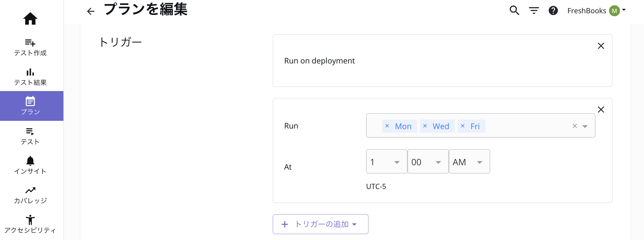Open help question mark icon
Image resolution: width=644 pixels, height=240 pixels.
point(553,11)
